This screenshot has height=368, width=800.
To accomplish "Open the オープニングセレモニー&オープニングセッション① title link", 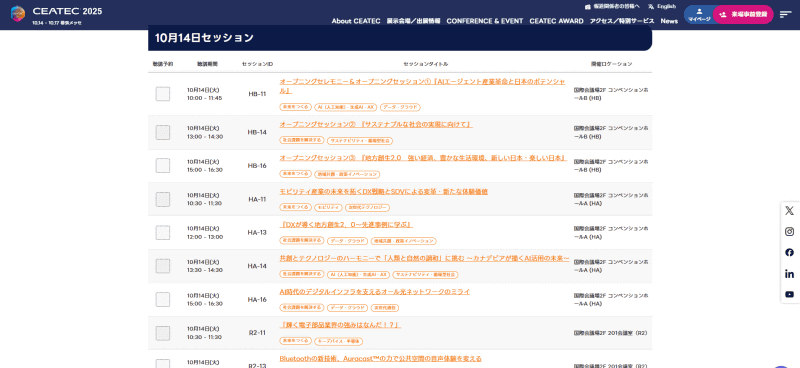I will 422,86.
